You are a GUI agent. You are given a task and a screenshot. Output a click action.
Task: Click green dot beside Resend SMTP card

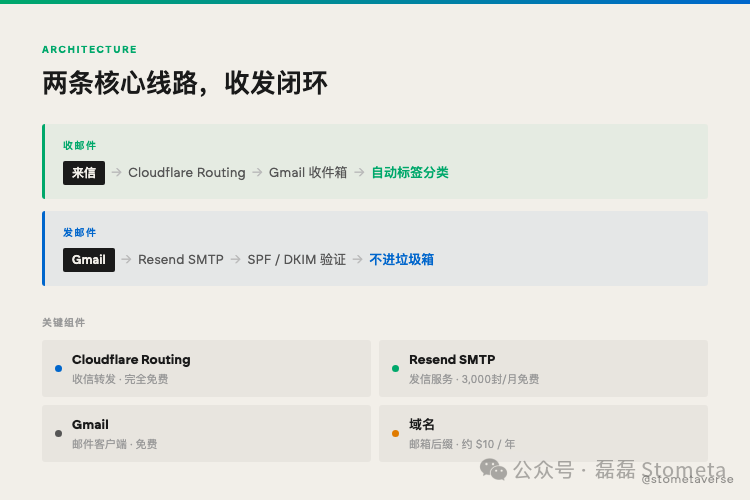395,368
